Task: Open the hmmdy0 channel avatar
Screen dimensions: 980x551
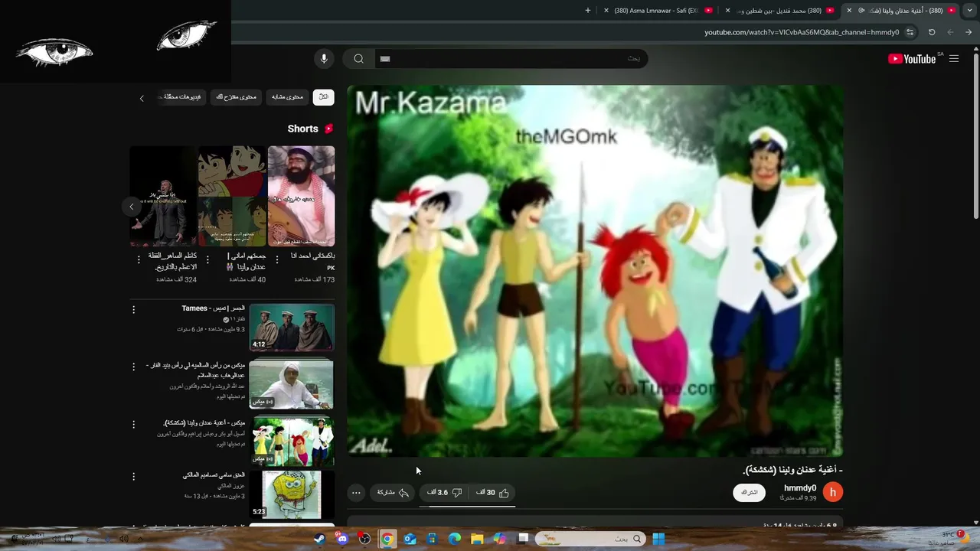Action: (x=833, y=492)
